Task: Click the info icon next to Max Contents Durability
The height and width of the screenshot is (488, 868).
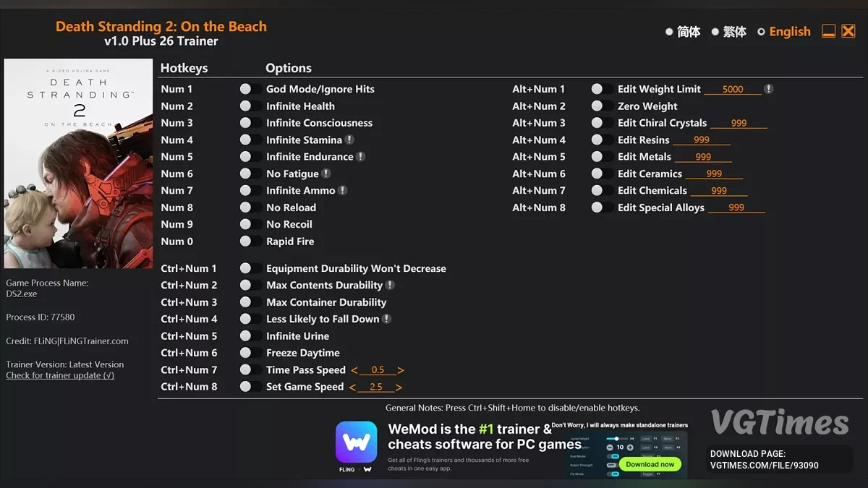Action: [x=391, y=285]
